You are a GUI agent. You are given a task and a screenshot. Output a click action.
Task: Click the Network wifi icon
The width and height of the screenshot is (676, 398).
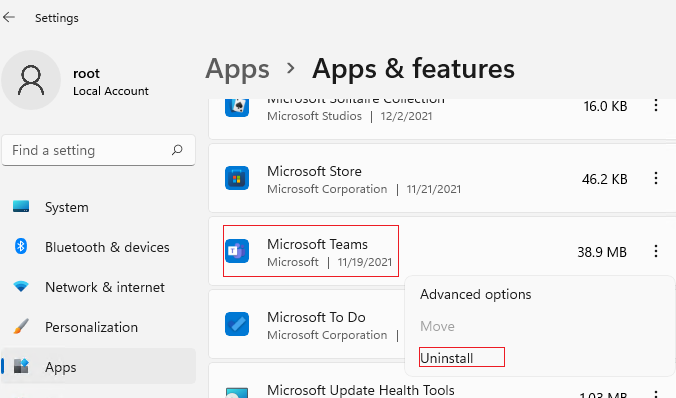coord(21,286)
